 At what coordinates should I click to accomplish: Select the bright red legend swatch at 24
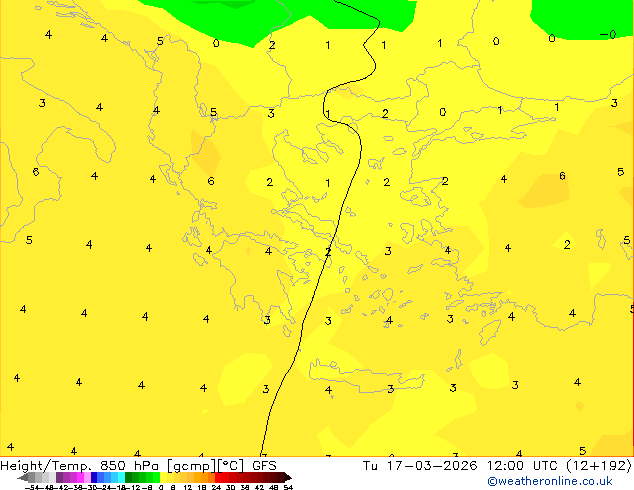pyautogui.click(x=218, y=477)
